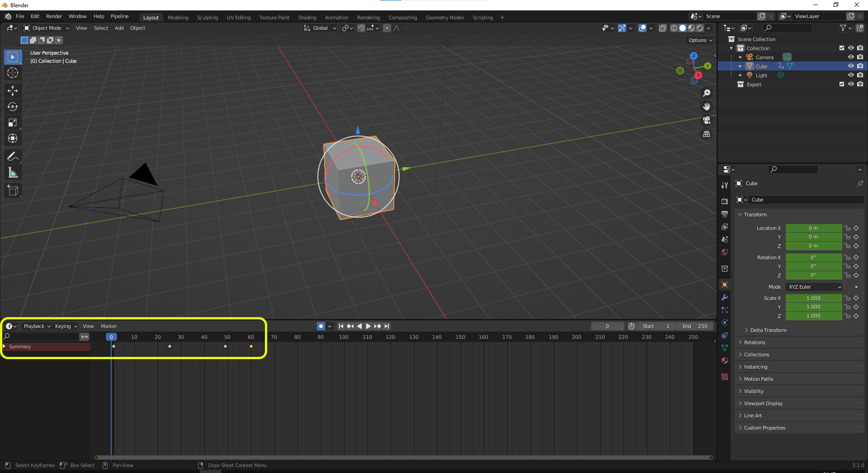Viewport: 868px width, 473px height.
Task: Select the keyframe diamond at frame 60
Action: coord(251,347)
